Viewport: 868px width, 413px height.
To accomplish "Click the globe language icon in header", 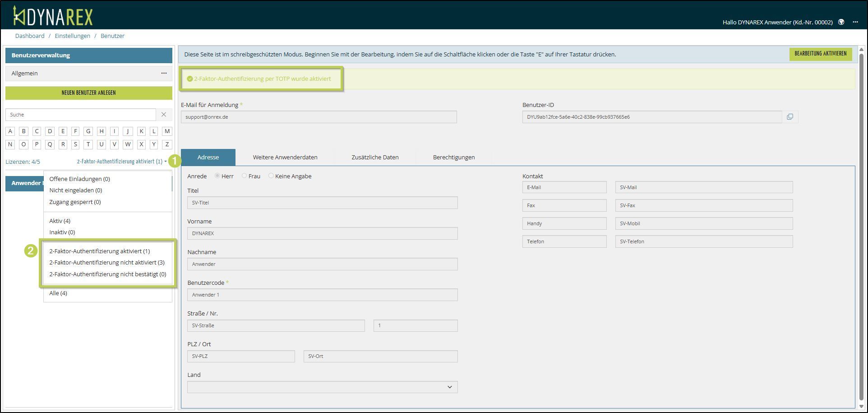I will pos(841,22).
